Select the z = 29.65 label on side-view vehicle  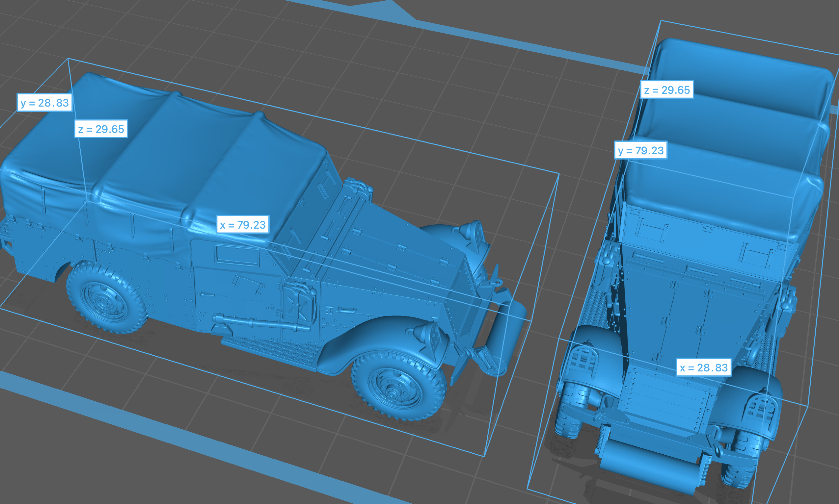[101, 129]
